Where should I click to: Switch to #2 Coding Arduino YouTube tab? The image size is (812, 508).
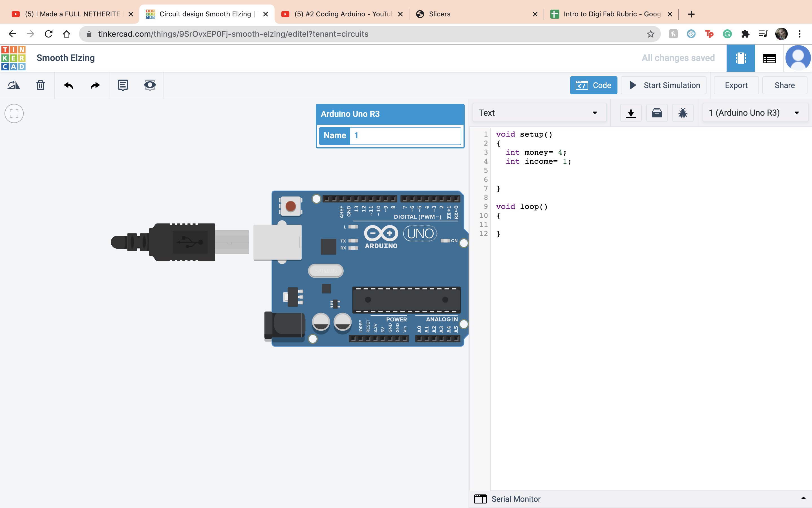click(342, 14)
